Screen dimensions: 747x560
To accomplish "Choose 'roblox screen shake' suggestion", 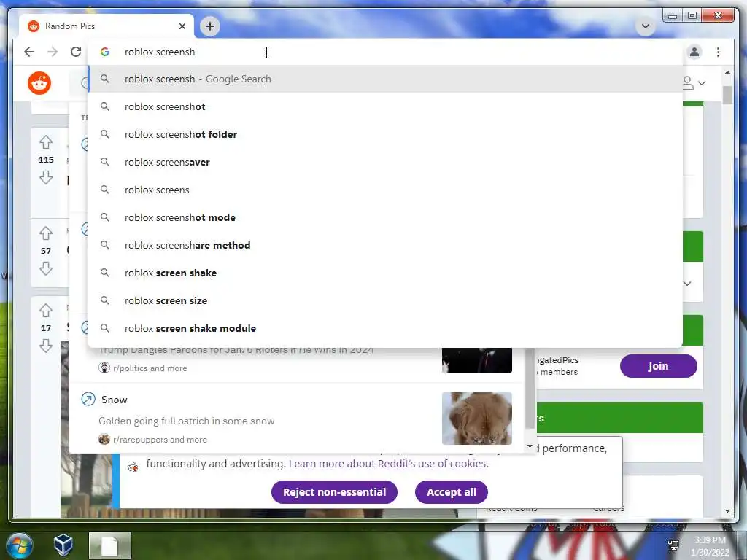I will [385, 273].
